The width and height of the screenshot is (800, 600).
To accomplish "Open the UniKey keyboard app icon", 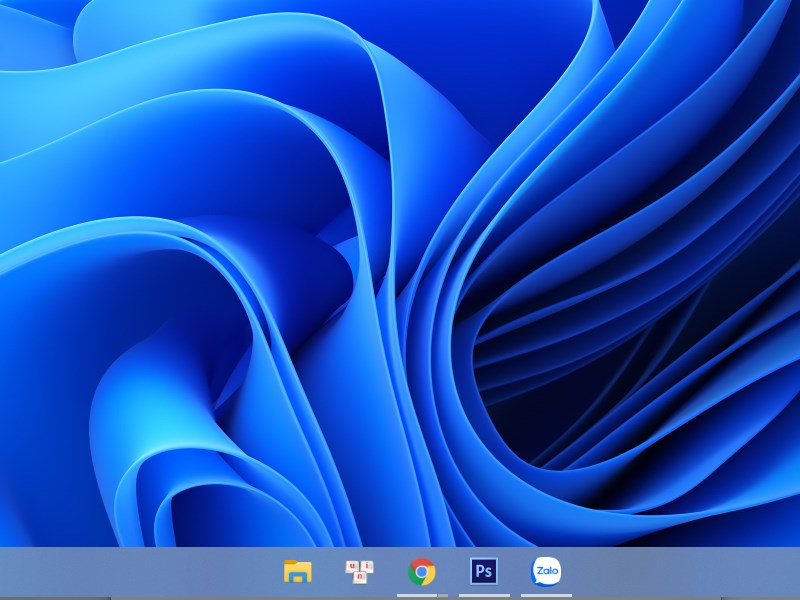I will click(x=360, y=571).
